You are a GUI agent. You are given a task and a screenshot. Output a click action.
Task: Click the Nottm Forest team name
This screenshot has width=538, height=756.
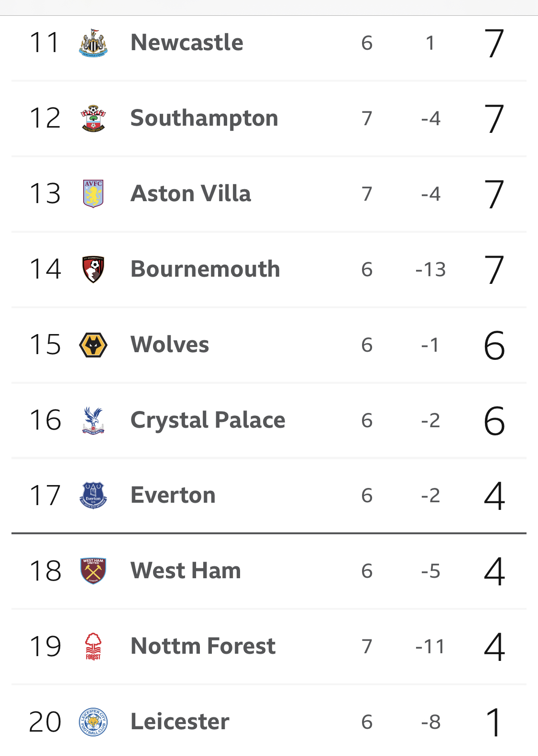click(x=203, y=646)
